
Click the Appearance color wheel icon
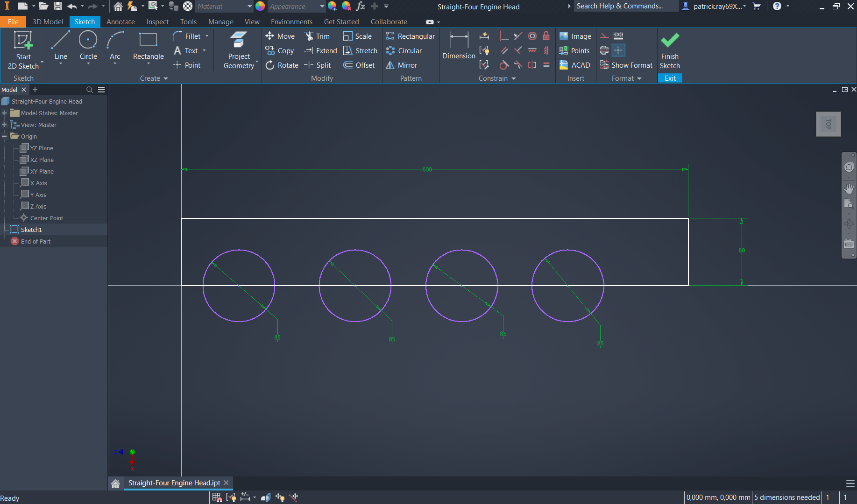(260, 7)
